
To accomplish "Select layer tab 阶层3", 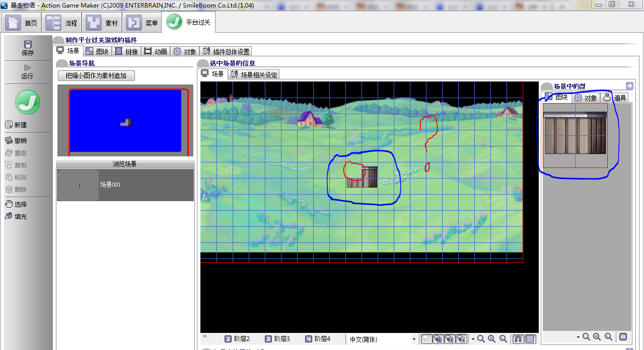I will tap(277, 339).
